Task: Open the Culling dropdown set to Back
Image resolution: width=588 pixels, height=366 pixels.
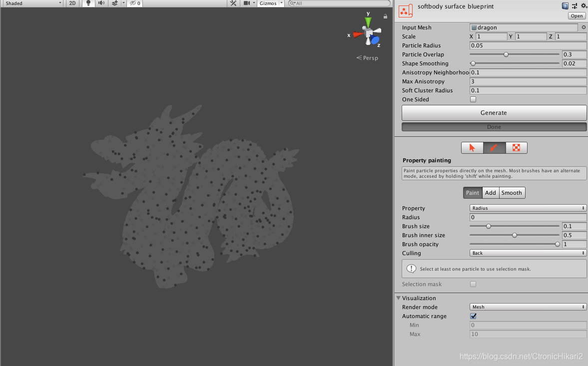Action: 528,253
